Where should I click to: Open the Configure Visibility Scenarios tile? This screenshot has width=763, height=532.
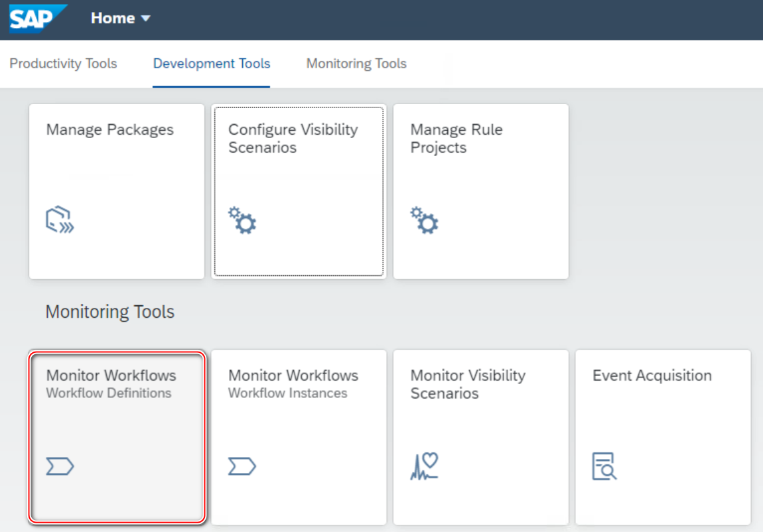click(x=299, y=191)
